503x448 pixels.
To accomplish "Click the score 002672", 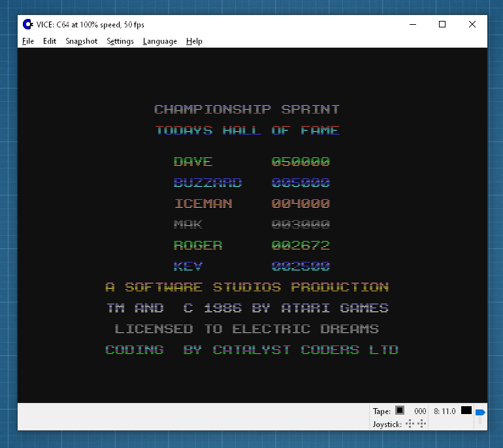I will click(x=300, y=245).
